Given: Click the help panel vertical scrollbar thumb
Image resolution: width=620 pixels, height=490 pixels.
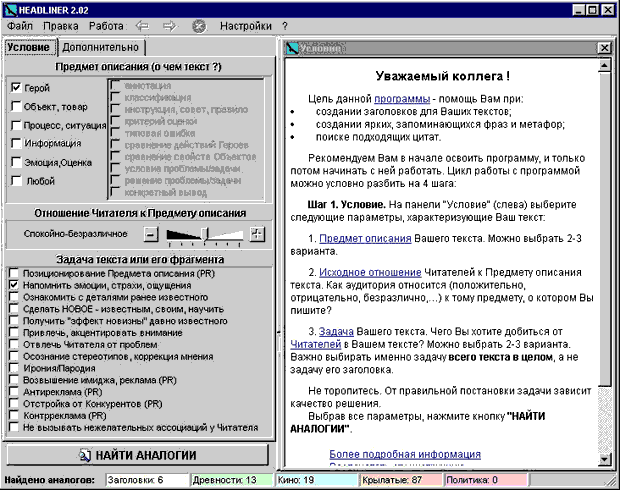Looking at the screenshot, I should [x=604, y=229].
